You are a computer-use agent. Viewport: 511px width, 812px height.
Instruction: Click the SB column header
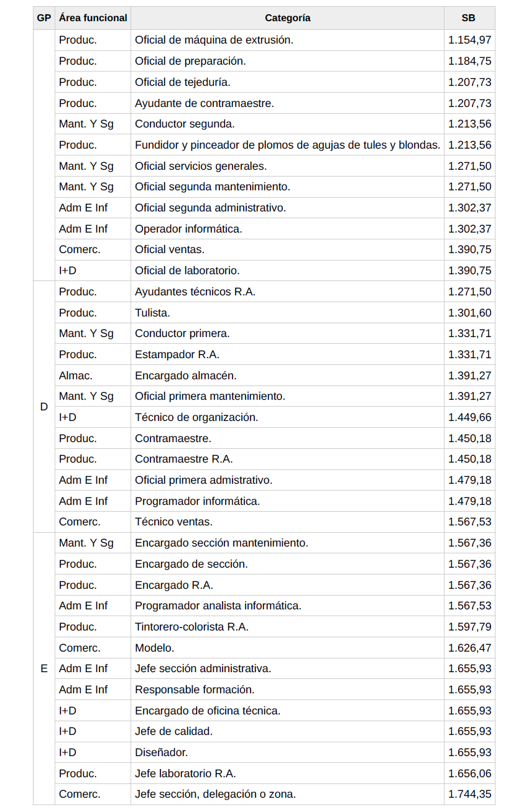coord(469,18)
